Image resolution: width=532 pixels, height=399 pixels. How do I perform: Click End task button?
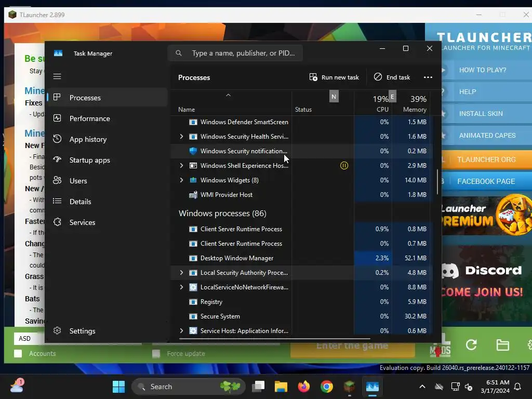coord(392,77)
